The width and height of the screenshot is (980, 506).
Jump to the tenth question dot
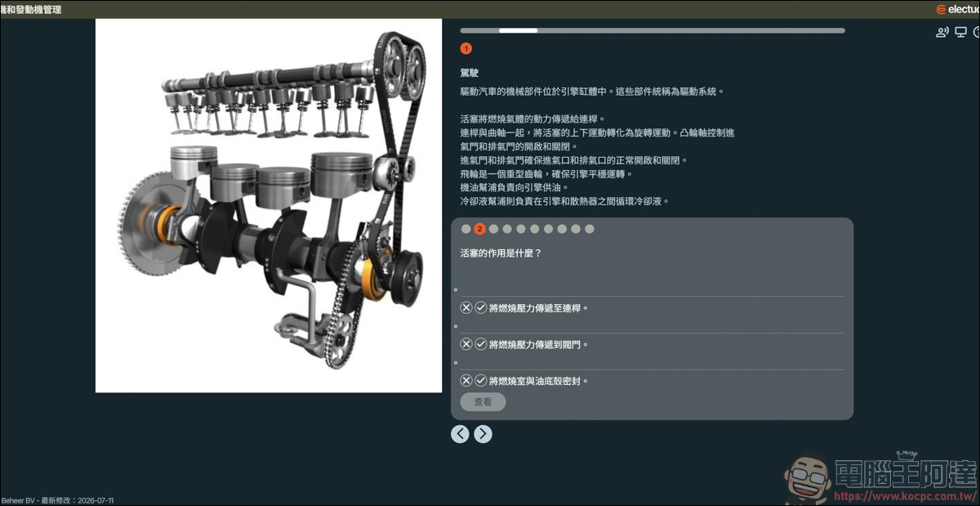590,229
